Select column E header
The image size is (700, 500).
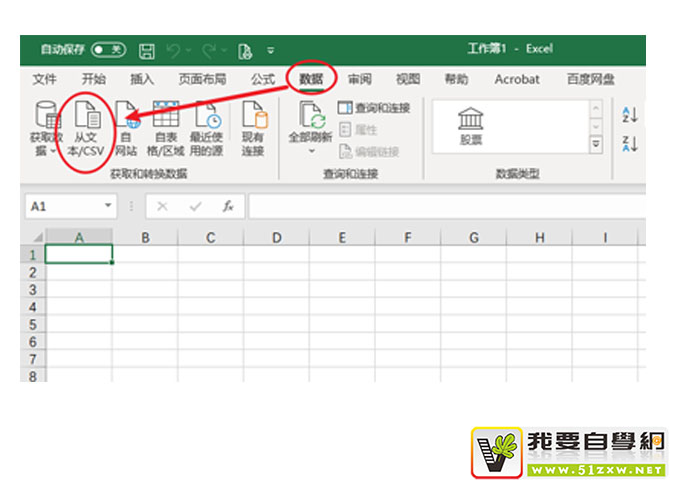pos(342,237)
